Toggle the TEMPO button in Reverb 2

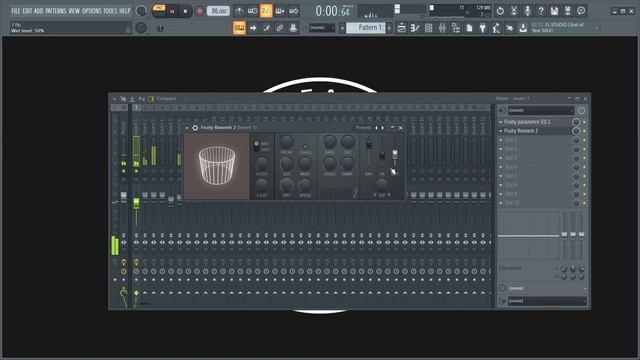click(x=305, y=147)
